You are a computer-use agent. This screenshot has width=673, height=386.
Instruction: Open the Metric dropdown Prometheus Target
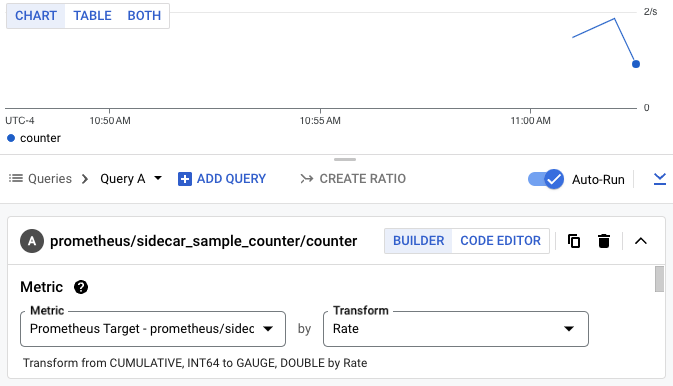tap(153, 329)
